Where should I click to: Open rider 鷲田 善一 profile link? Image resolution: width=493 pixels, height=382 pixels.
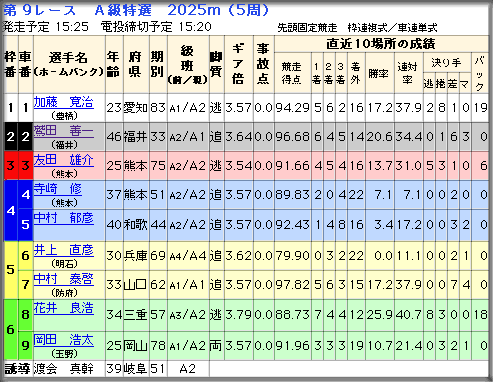63,131
